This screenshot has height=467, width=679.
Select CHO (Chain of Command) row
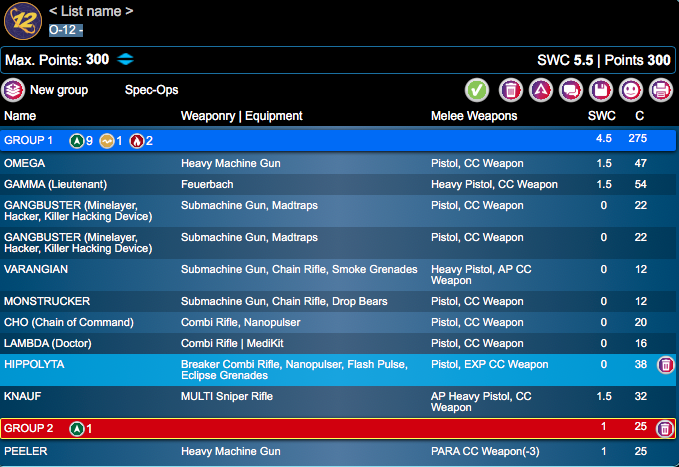[x=338, y=322]
